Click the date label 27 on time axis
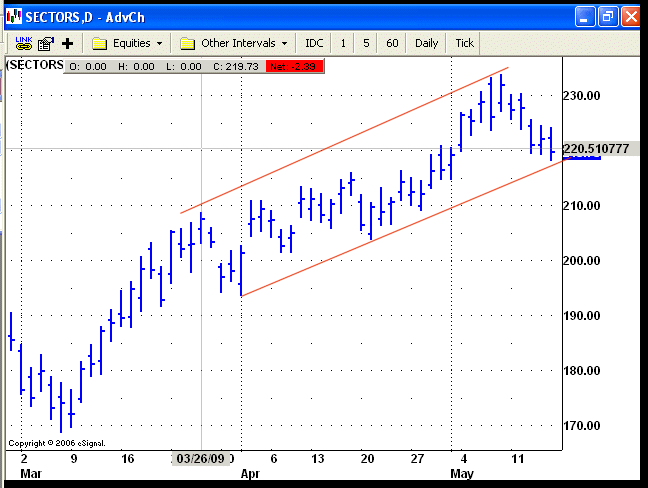The image size is (648, 488). click(x=417, y=459)
